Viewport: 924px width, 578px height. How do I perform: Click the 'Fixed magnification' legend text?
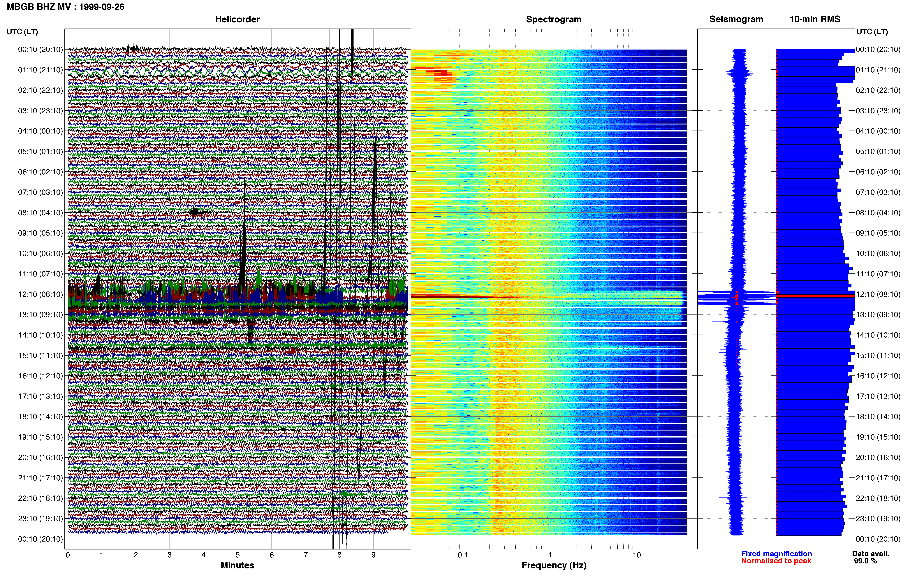click(776, 554)
